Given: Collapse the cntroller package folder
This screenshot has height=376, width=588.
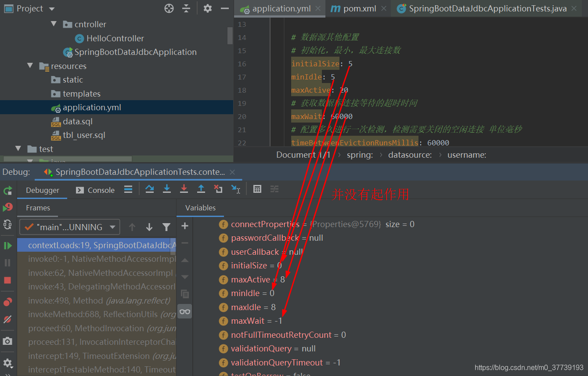Looking at the screenshot, I should (54, 24).
